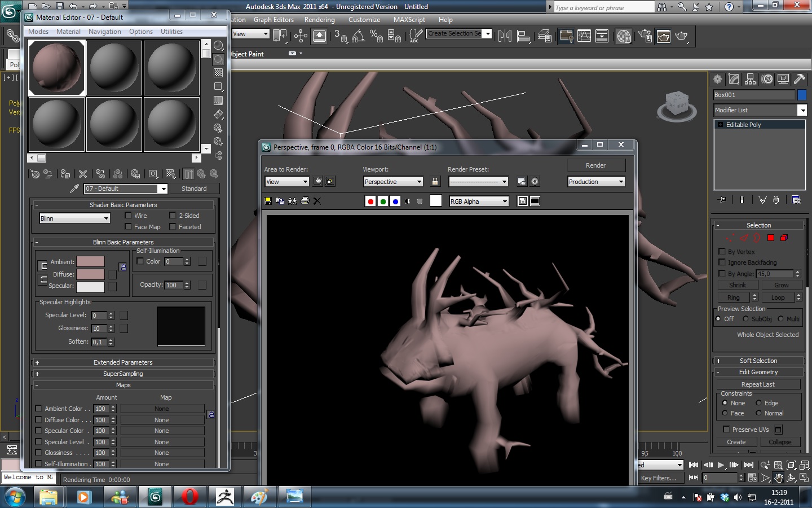The height and width of the screenshot is (508, 812).
Task: Click the Render button
Action: tap(596, 165)
